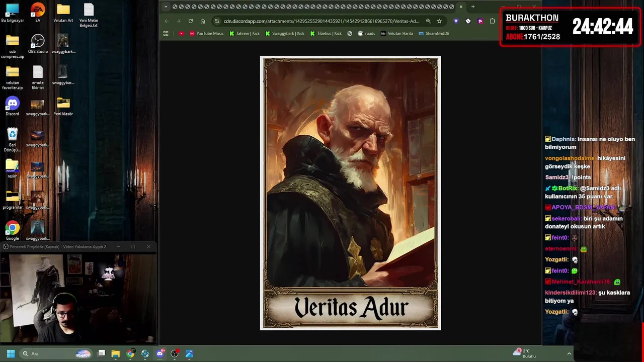
Task: Close the active Chrome tab
Action: tap(461, 7)
